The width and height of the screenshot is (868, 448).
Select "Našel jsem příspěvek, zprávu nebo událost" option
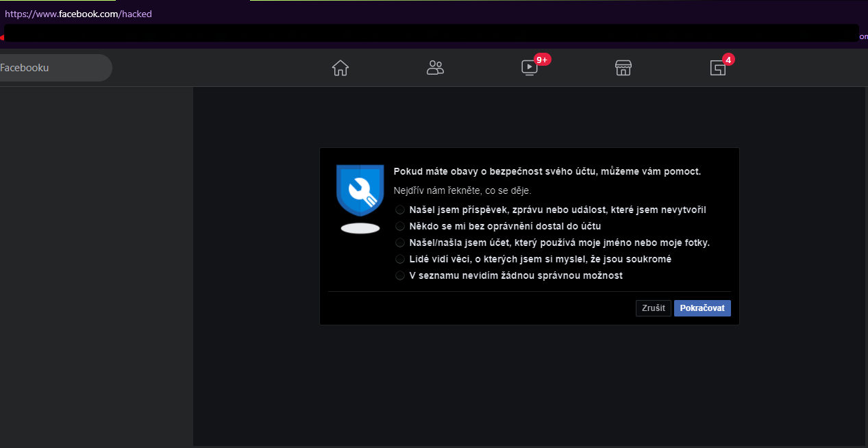(x=400, y=210)
